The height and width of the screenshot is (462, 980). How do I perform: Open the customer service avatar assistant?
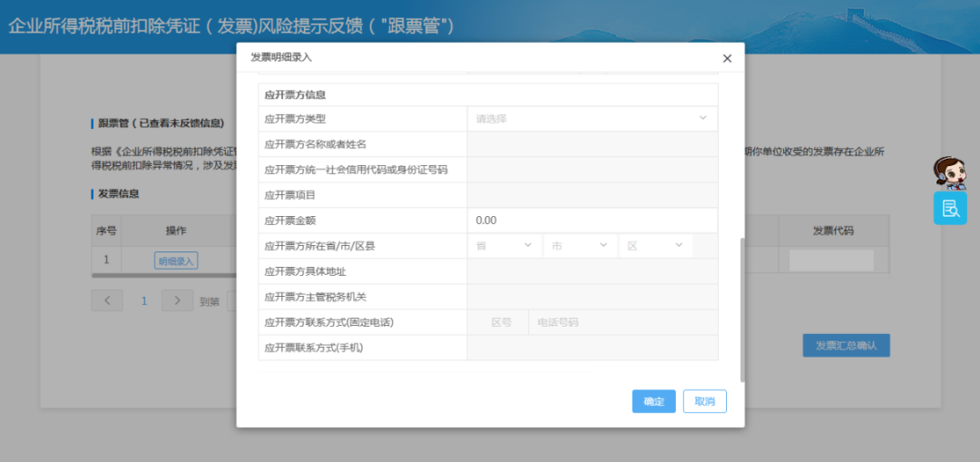(x=949, y=173)
